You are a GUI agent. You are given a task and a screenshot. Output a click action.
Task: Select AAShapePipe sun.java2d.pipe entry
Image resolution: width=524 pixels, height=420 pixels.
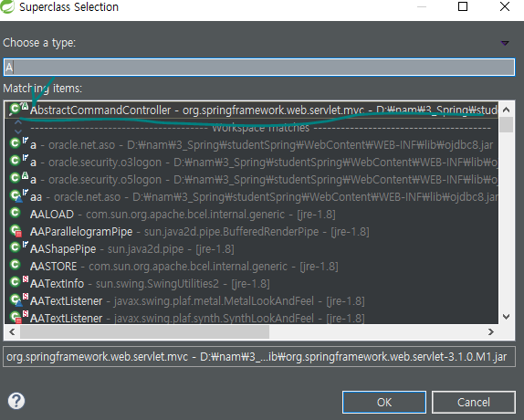click(x=252, y=249)
